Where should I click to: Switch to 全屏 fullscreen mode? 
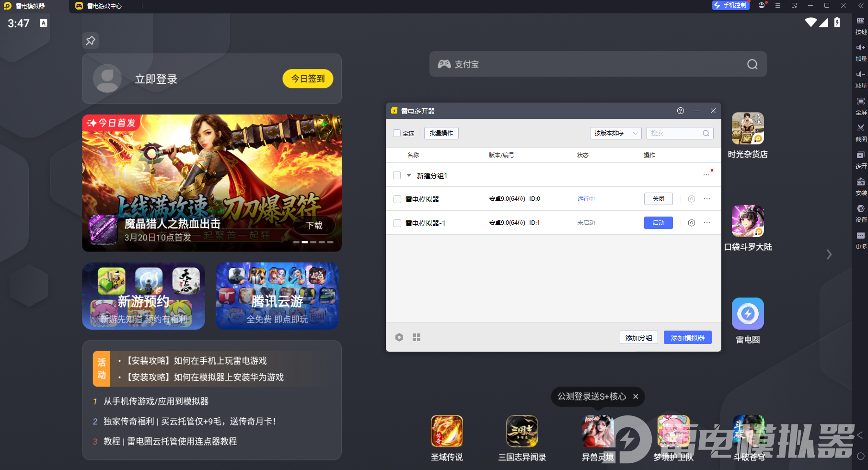(x=861, y=105)
